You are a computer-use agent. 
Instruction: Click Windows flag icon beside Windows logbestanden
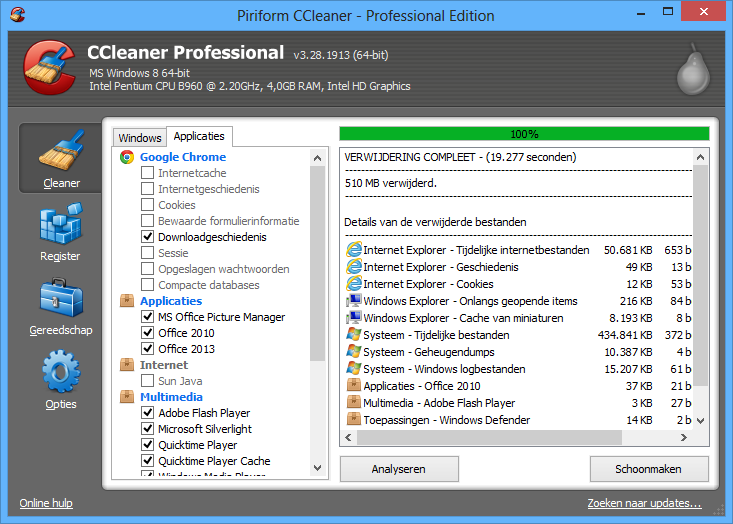coord(354,368)
